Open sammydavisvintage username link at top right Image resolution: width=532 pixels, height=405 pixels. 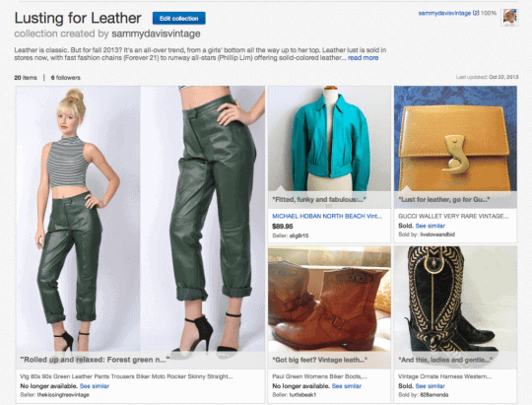444,13
